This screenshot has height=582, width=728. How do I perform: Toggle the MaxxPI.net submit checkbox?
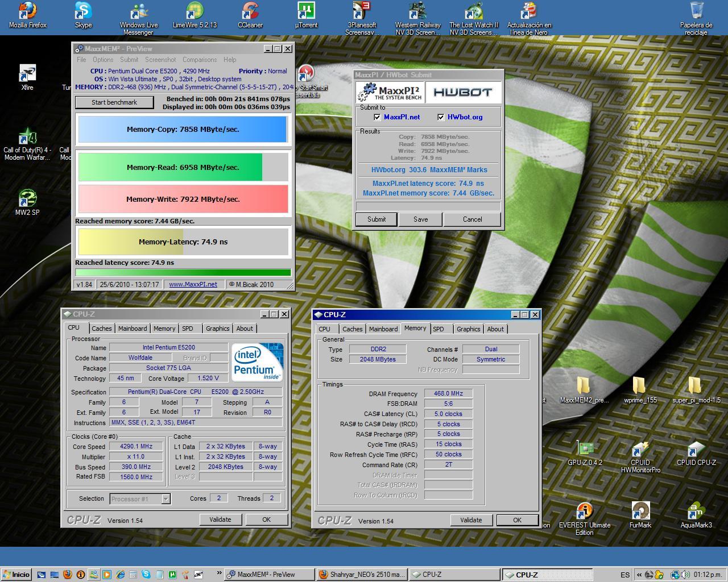377,117
